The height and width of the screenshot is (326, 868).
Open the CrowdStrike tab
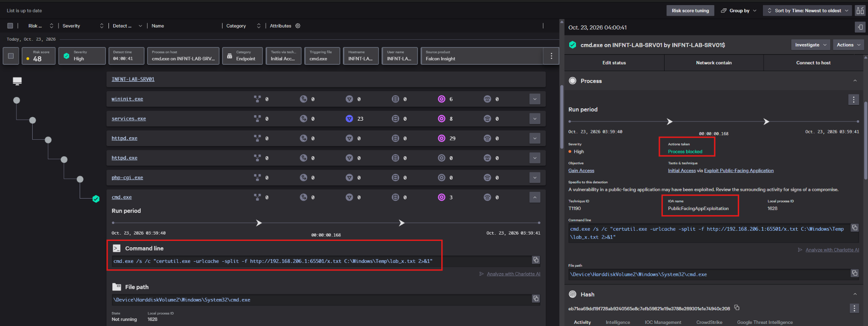tap(709, 322)
